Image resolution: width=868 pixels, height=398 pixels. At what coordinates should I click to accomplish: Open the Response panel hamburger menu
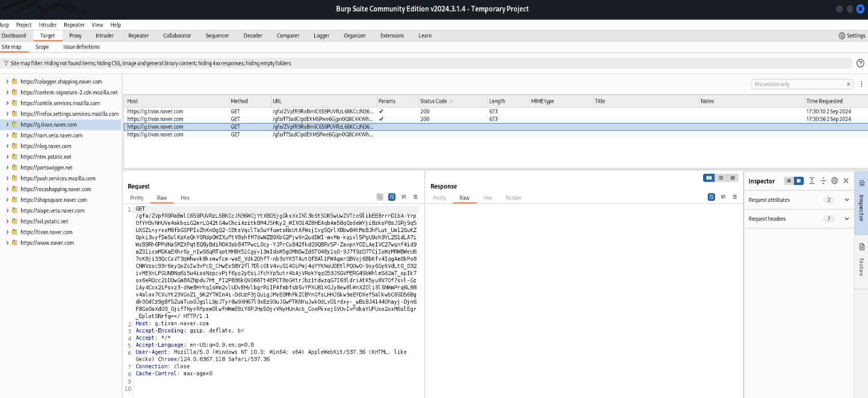point(734,197)
